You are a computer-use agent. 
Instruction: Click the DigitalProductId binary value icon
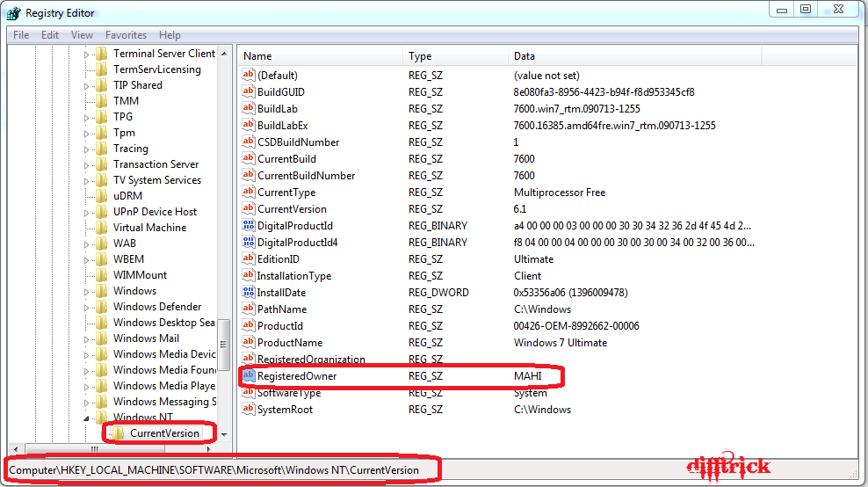(249, 225)
